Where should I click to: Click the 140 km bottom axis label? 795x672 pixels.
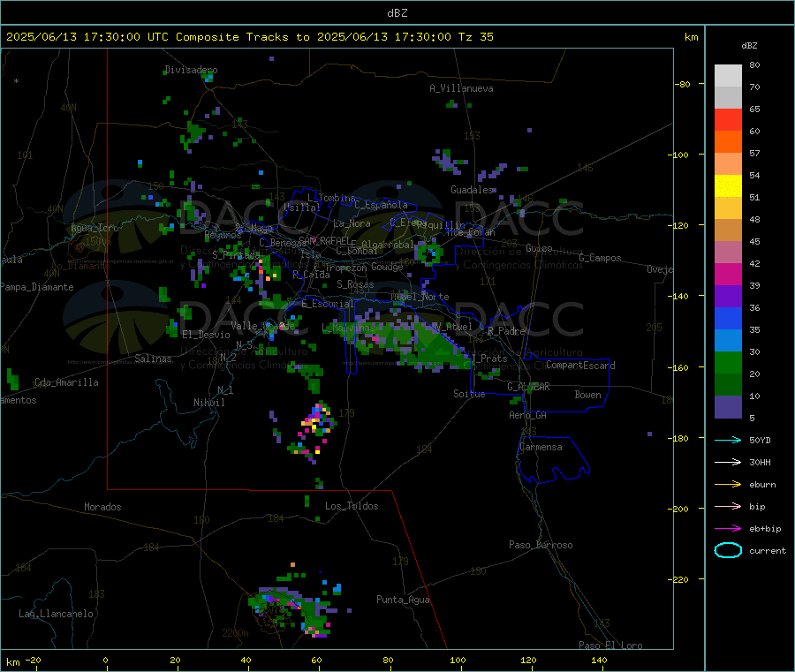[x=599, y=660]
